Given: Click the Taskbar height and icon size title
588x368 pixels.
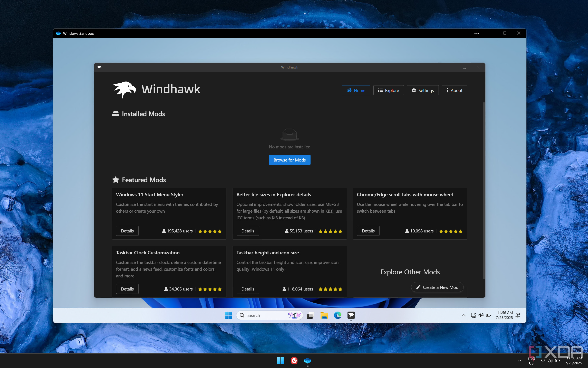Looking at the screenshot, I should tap(267, 253).
